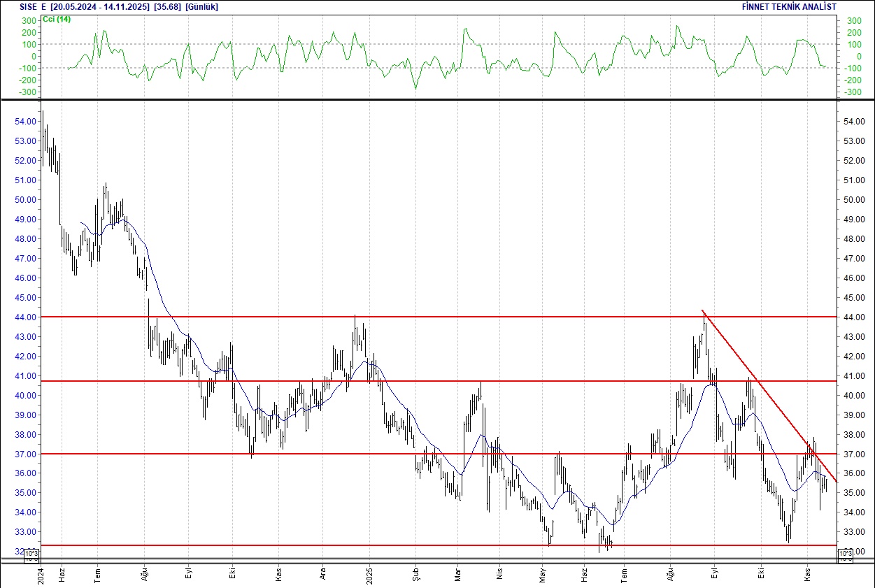875x588 pixels.
Task: Click the left 10^3 scale box
Action: tap(32, 554)
